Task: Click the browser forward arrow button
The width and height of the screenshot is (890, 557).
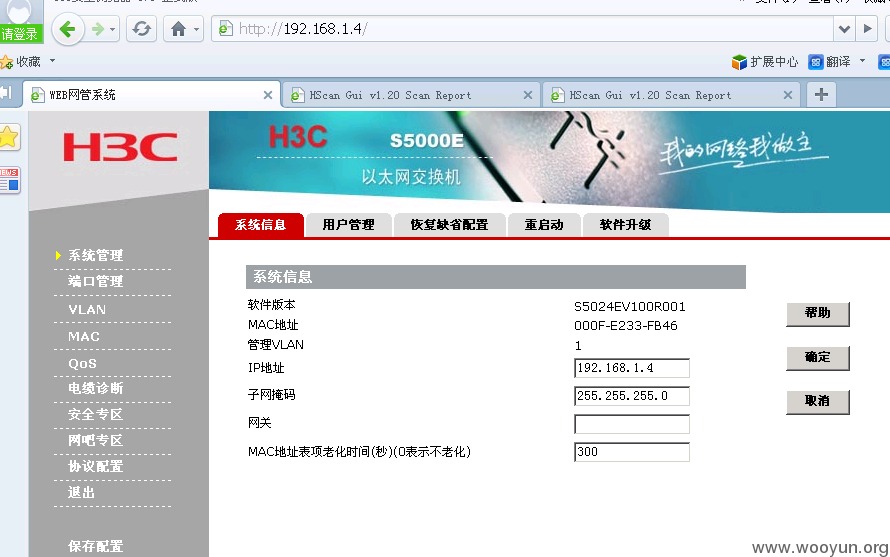Action: click(98, 29)
